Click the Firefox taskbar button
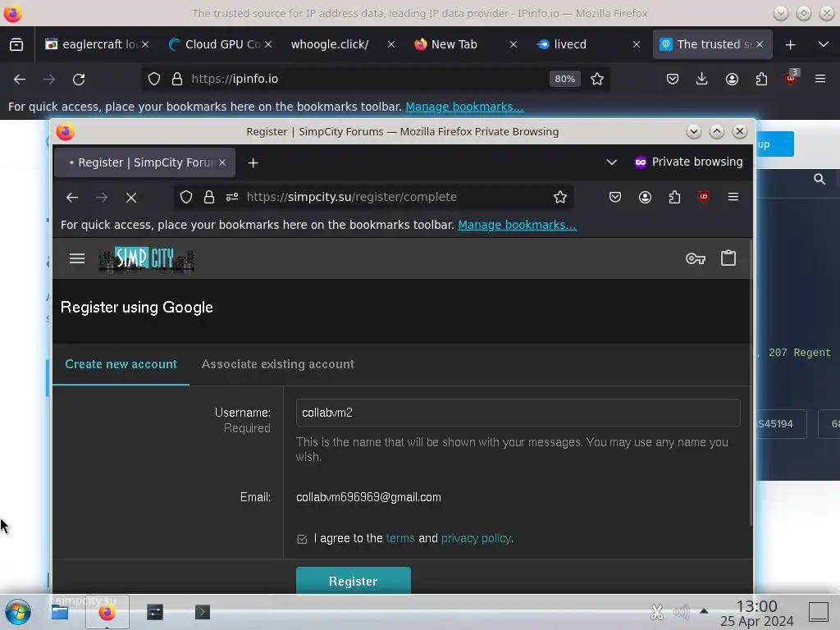The image size is (840, 630). pyautogui.click(x=107, y=612)
